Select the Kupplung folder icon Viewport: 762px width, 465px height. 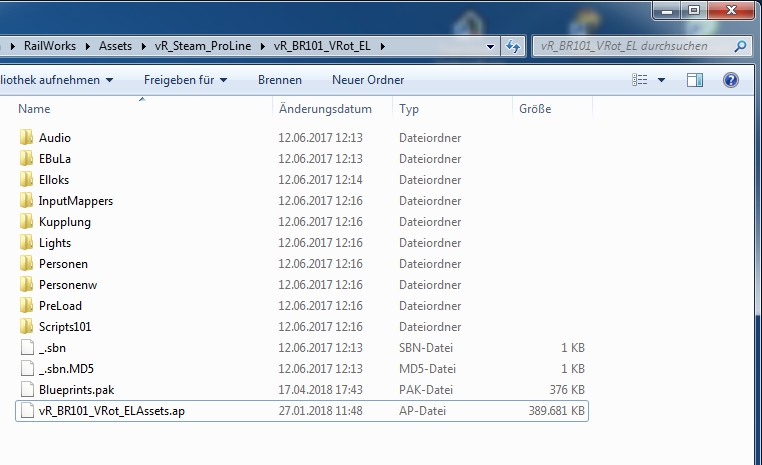[27, 222]
